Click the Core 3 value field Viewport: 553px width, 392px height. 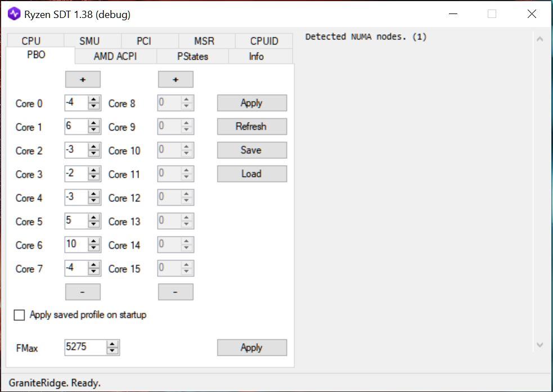76,174
